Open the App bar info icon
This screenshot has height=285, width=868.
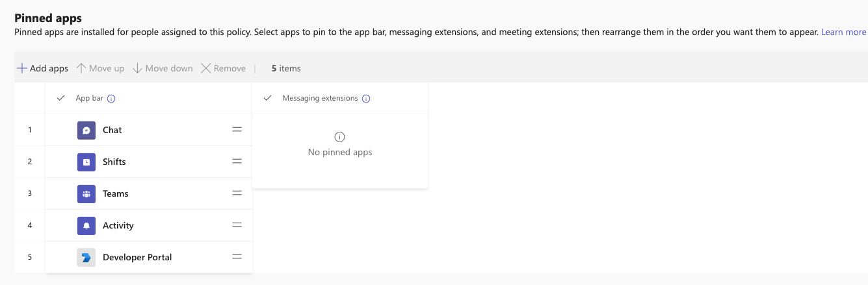point(111,99)
